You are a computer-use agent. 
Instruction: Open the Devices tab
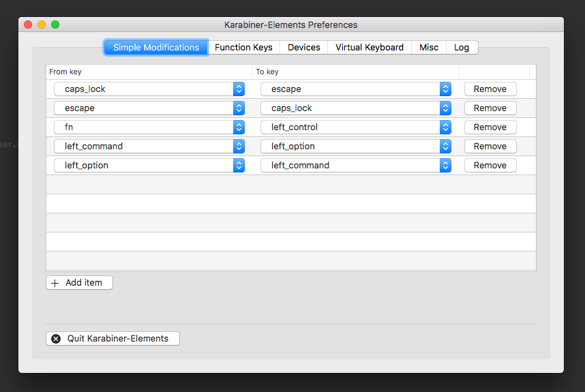coord(303,47)
